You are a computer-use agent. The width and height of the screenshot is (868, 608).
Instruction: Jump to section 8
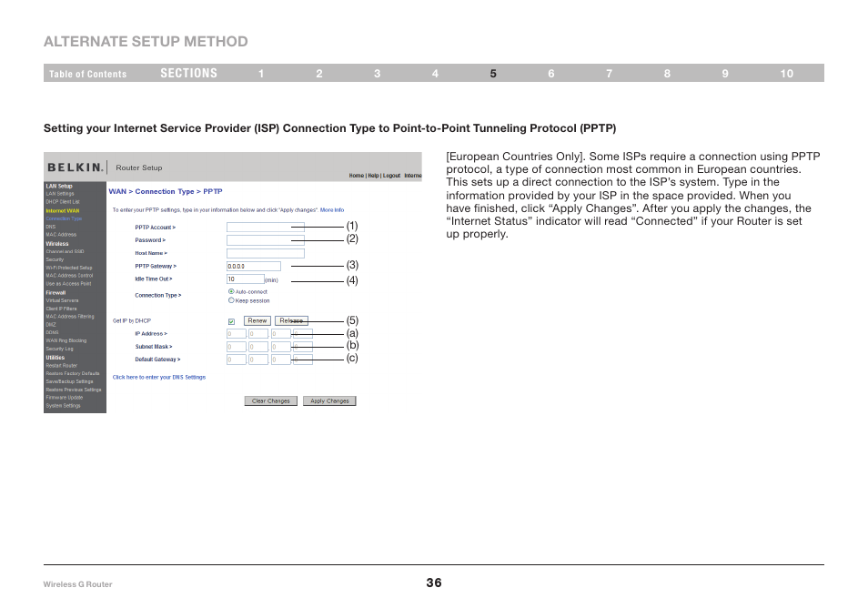(x=667, y=74)
